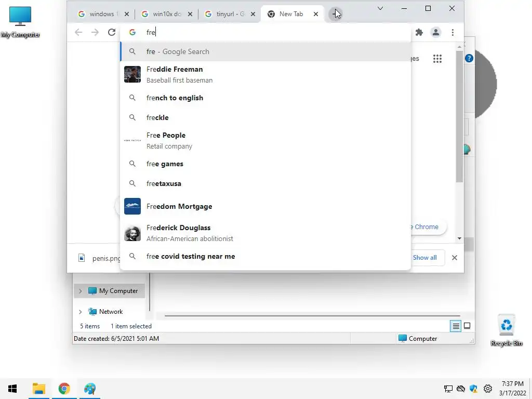Click the address bar with fre typed
This screenshot has width=532, height=399.
coord(265,32)
